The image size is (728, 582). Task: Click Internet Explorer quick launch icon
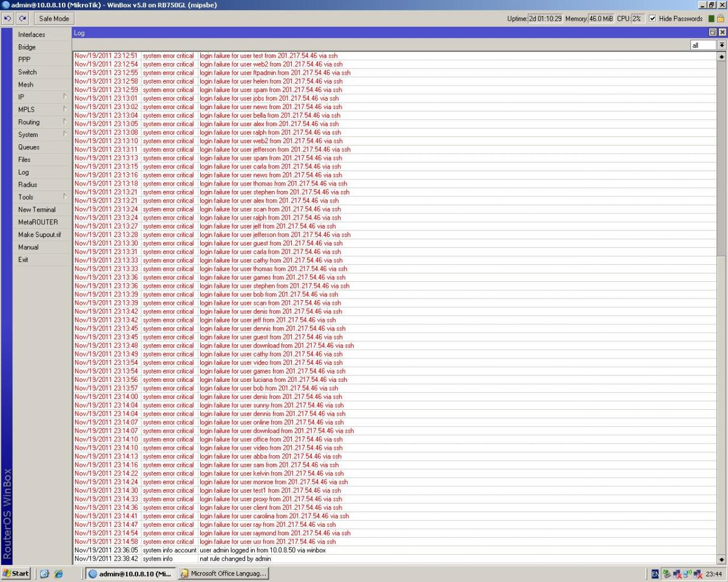[x=59, y=574]
